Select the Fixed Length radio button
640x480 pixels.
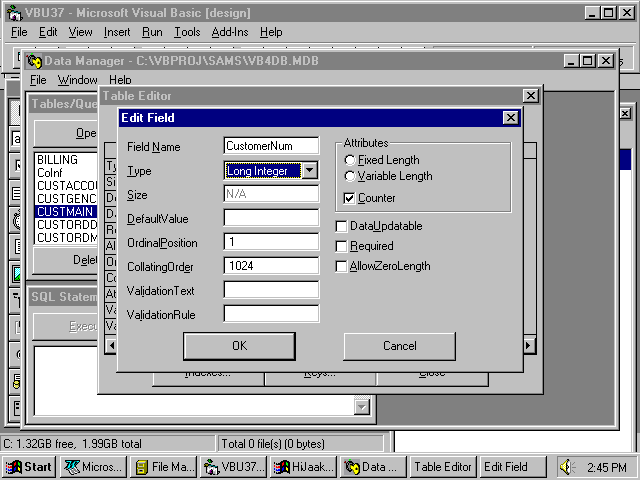pyautogui.click(x=349, y=160)
